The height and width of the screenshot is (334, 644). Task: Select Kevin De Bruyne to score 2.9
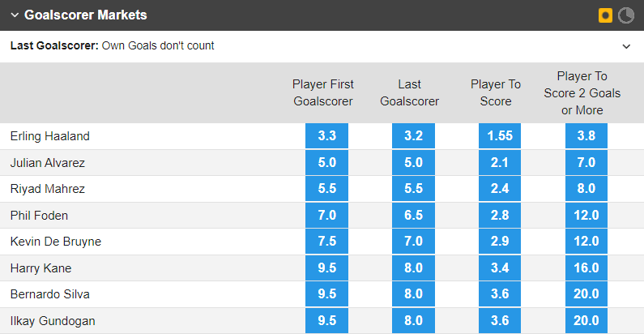500,241
